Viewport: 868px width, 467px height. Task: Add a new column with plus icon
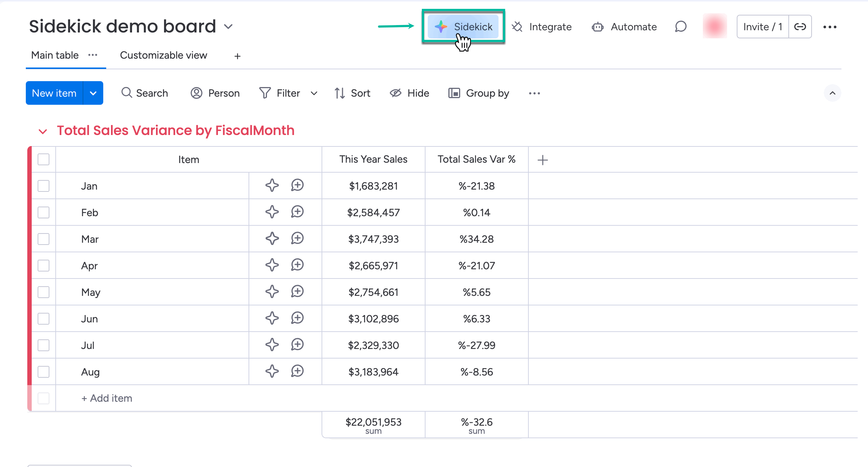542,160
